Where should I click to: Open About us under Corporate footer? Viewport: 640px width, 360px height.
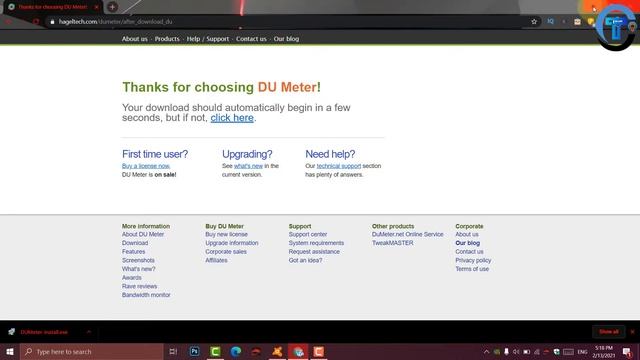click(467, 234)
